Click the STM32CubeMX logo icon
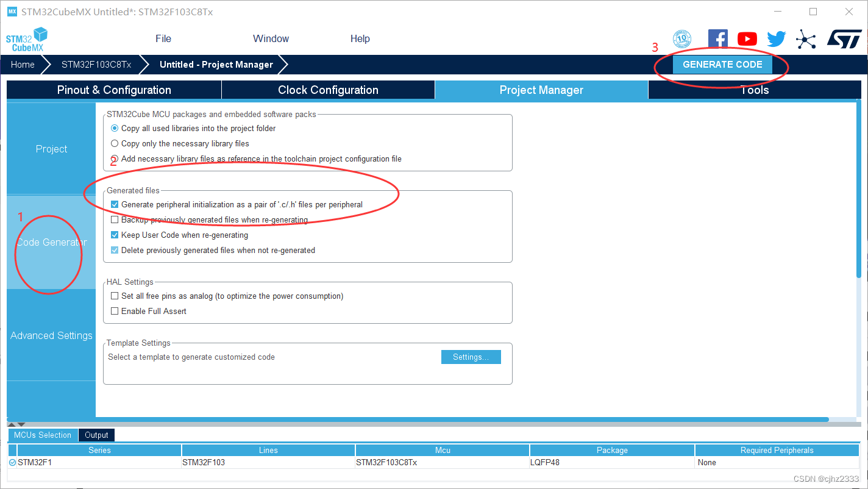Screen dimensions: 868x489 click(27, 39)
